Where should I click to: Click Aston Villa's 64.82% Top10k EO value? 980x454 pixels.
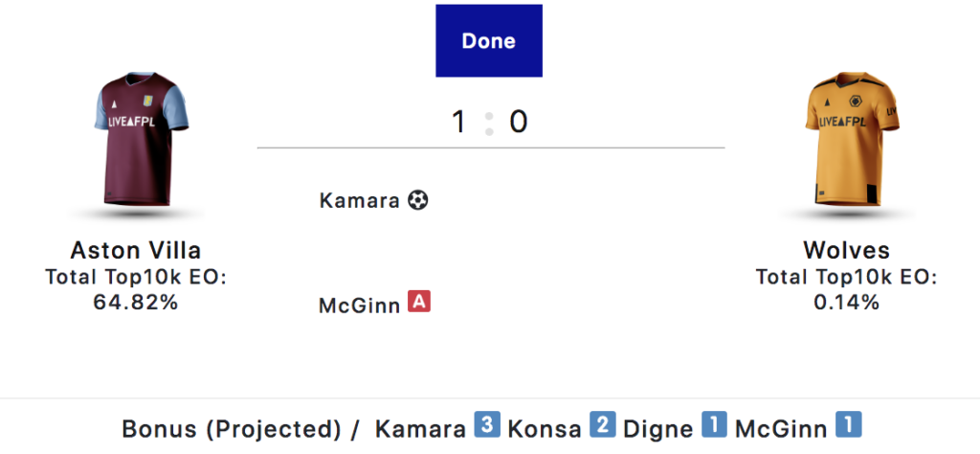[136, 302]
